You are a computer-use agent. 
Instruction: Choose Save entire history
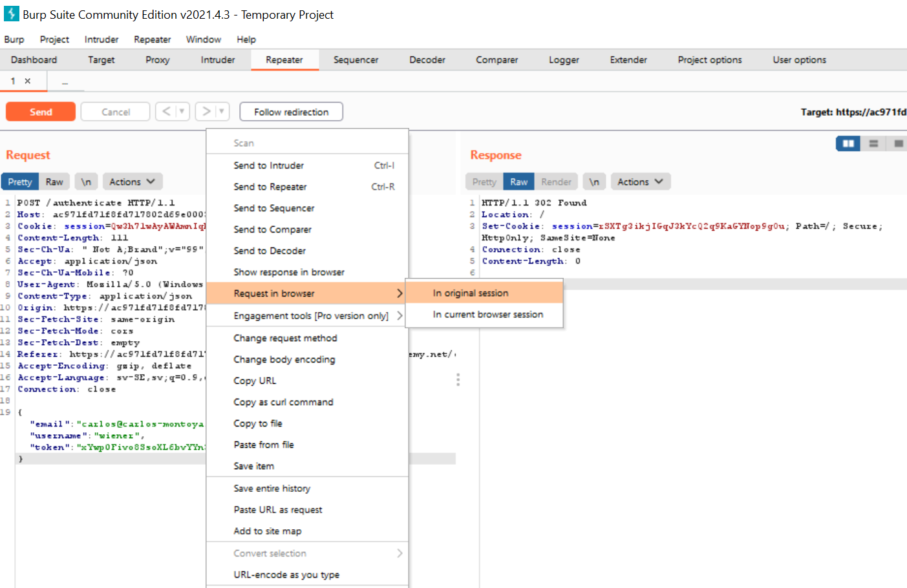point(307,488)
